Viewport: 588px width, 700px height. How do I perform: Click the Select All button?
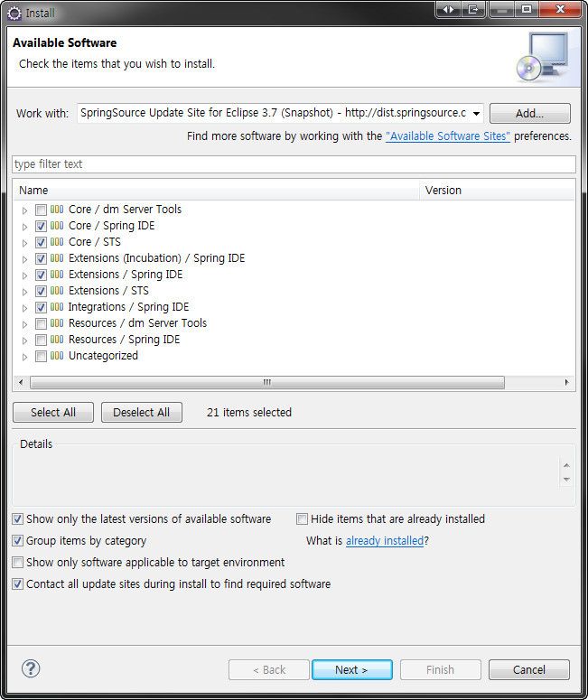tap(53, 412)
